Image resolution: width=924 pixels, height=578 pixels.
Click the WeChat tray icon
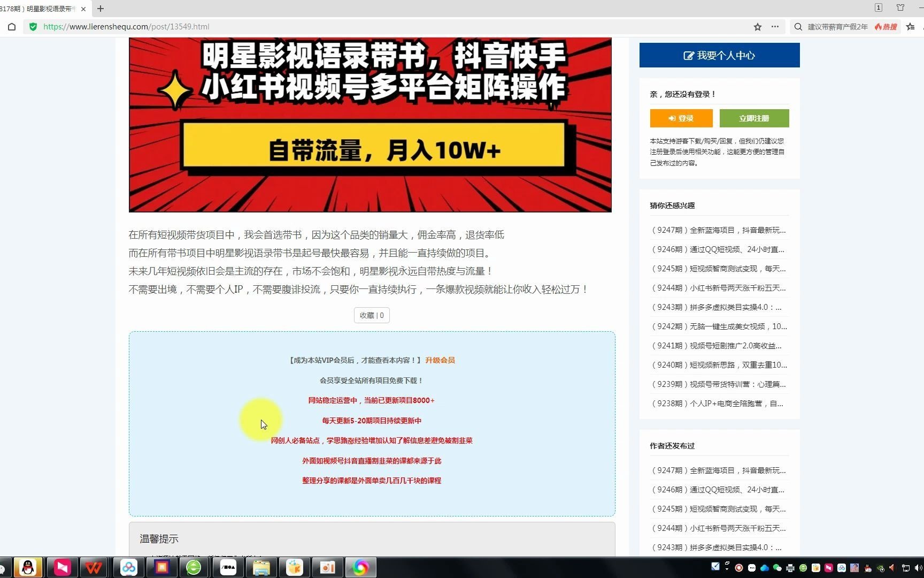coord(777,568)
